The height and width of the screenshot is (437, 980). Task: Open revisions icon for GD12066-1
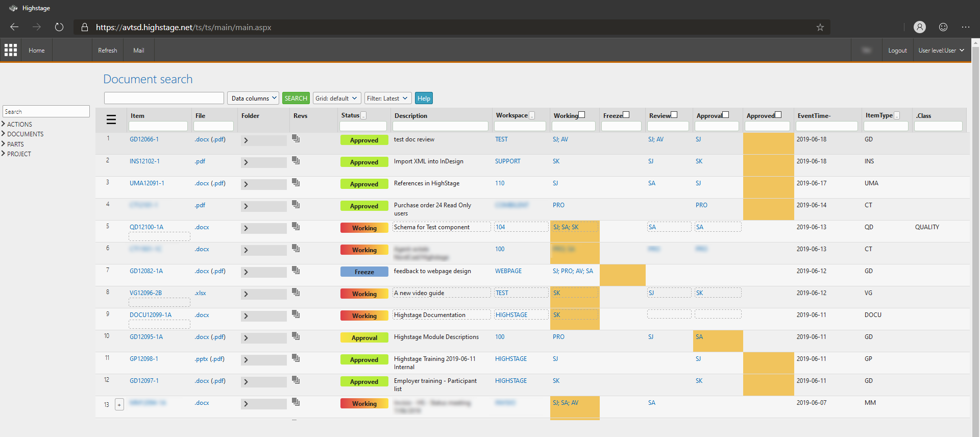tap(296, 138)
